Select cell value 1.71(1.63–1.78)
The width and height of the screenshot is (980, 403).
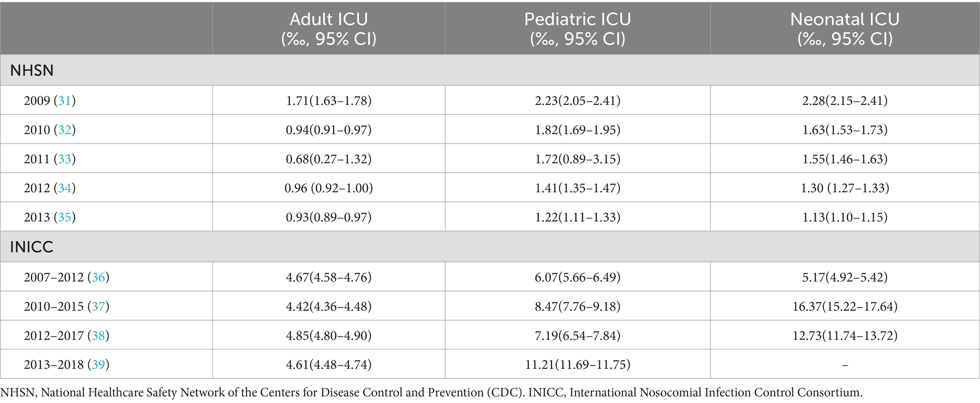(x=329, y=101)
